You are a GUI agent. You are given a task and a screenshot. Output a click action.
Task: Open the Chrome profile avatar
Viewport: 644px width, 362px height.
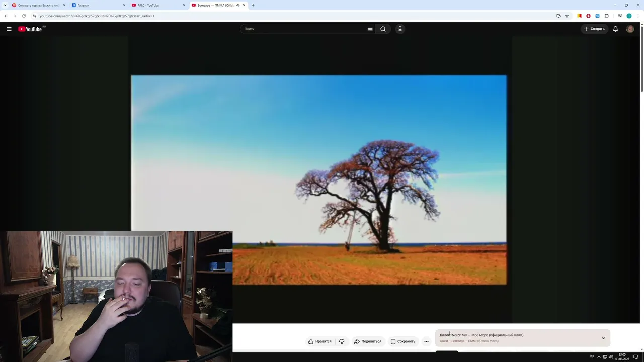(629, 16)
